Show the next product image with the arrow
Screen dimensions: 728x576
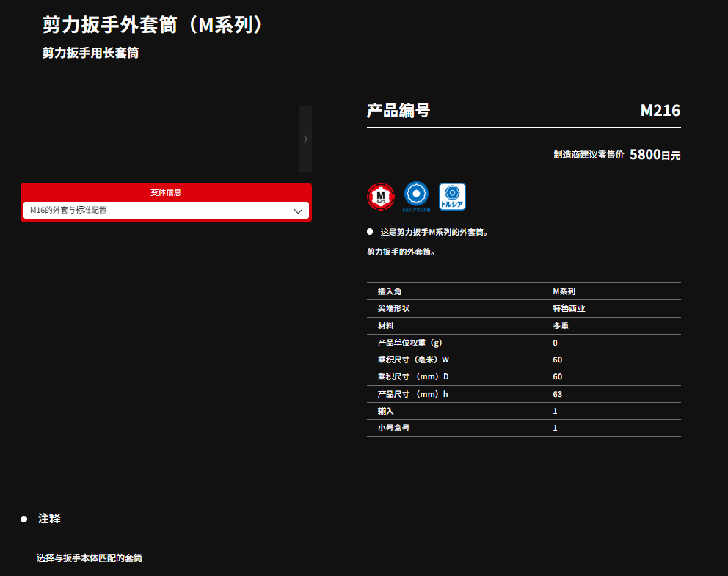(x=305, y=139)
